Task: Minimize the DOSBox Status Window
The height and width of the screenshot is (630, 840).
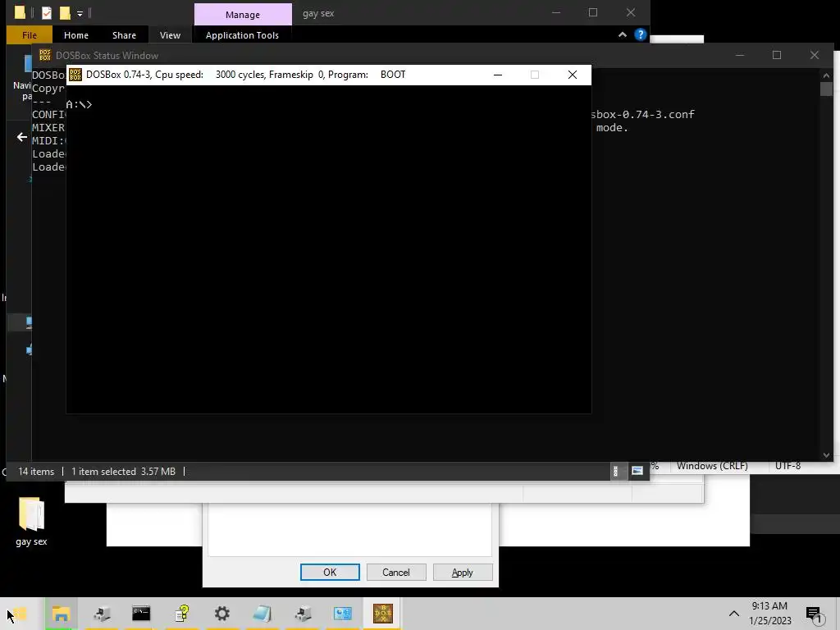Action: 740,55
